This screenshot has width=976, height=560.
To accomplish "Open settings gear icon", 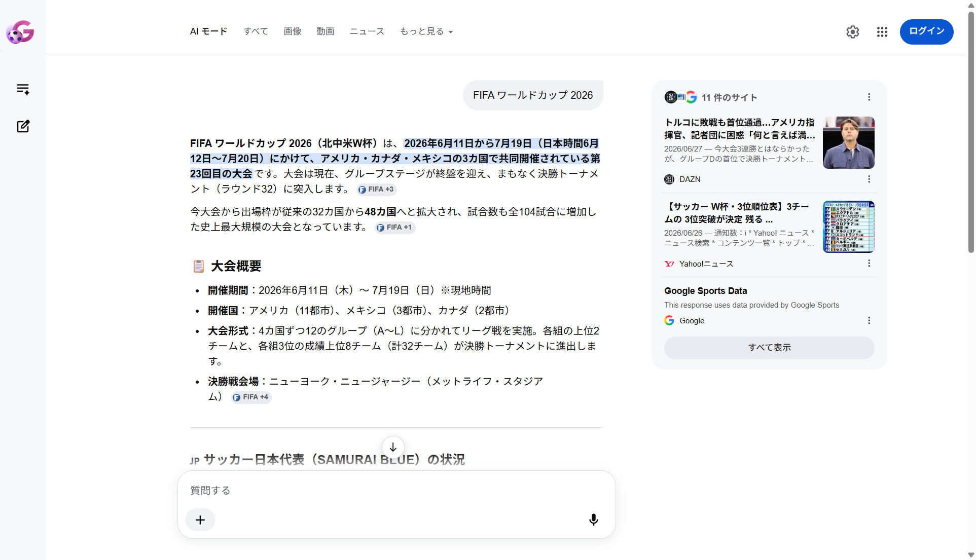I will [x=853, y=32].
